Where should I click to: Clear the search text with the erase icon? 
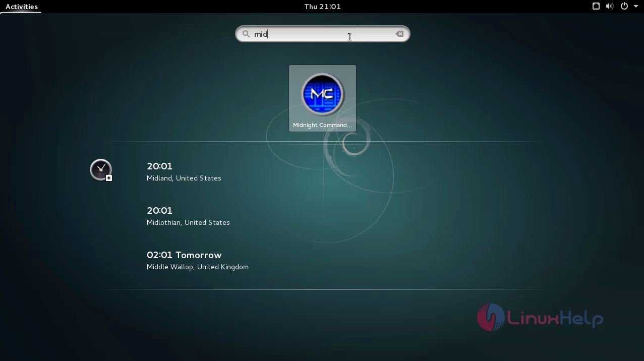coord(399,34)
